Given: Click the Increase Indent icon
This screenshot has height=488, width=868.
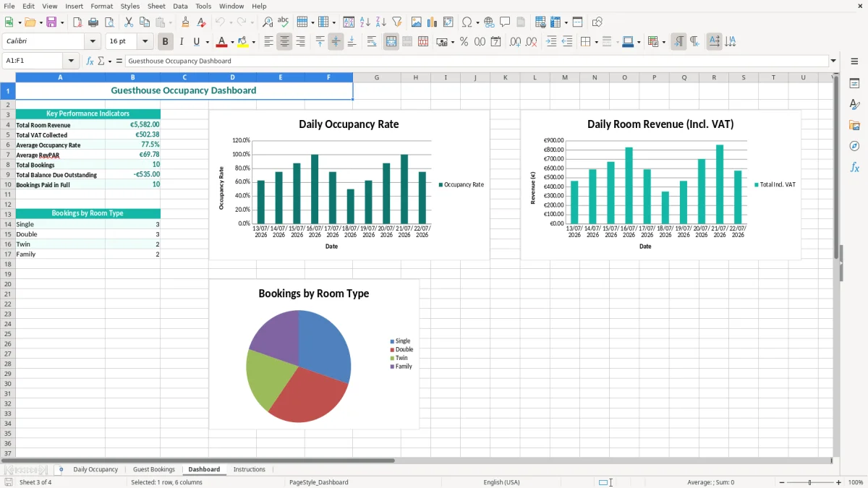Looking at the screenshot, I should pyautogui.click(x=551, y=42).
